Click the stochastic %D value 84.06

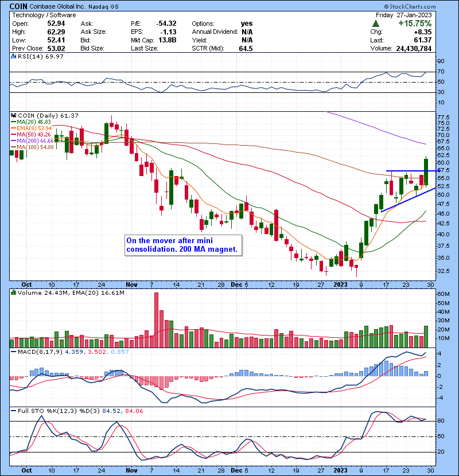[134, 411]
